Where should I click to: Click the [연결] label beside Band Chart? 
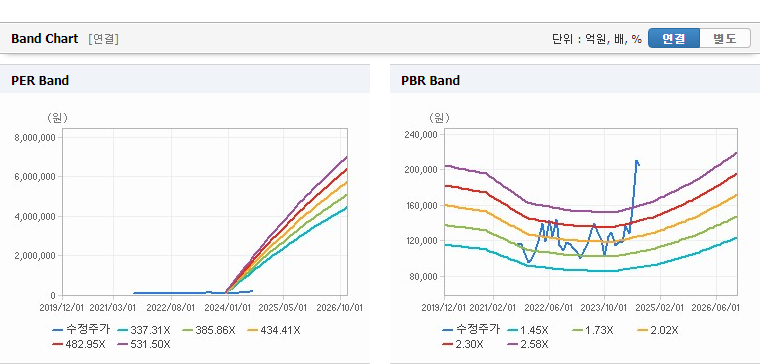[103, 39]
